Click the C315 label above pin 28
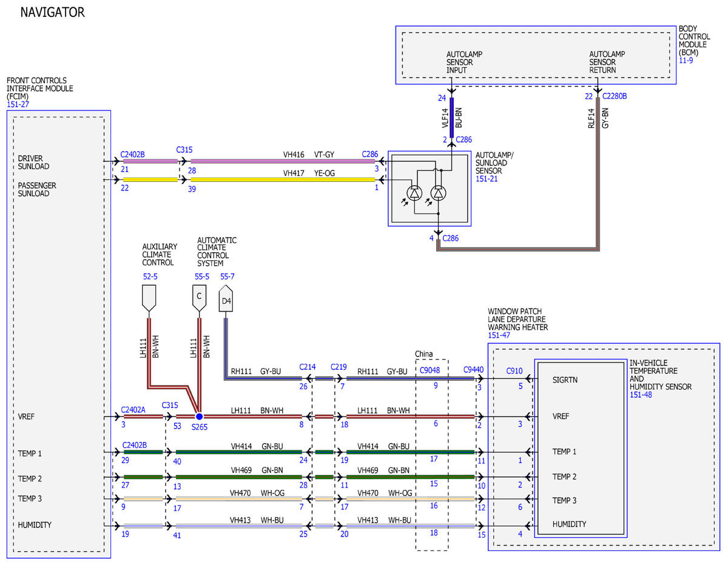The height and width of the screenshot is (562, 728). pos(184,149)
